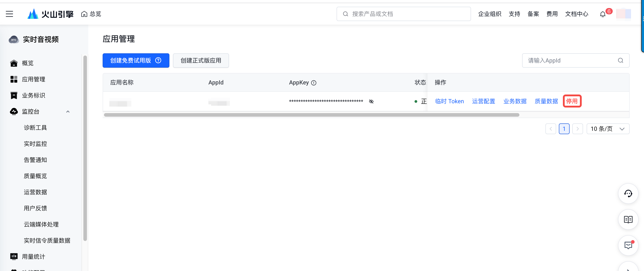Screen dimensions: 644x271
Task: Click 创建免费试用版 button
Action: click(x=136, y=60)
